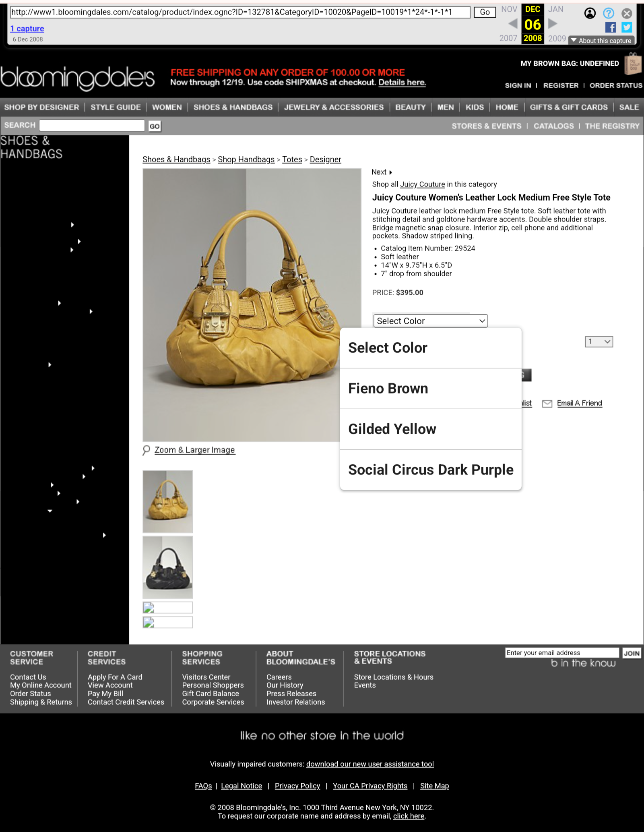Open Sale menu
The height and width of the screenshot is (832, 644).
pyautogui.click(x=629, y=107)
